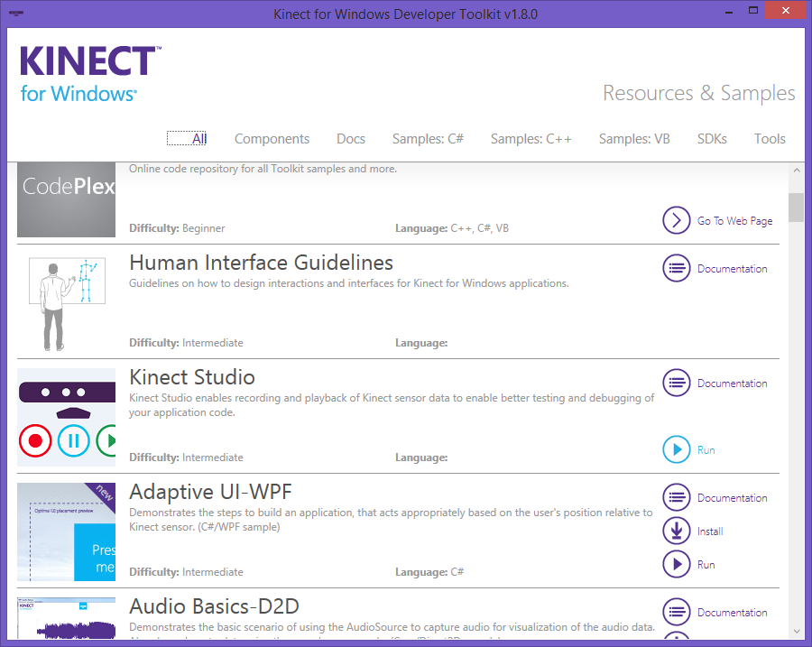
Task: Filter by Samples: C# tab
Action: pos(428,139)
